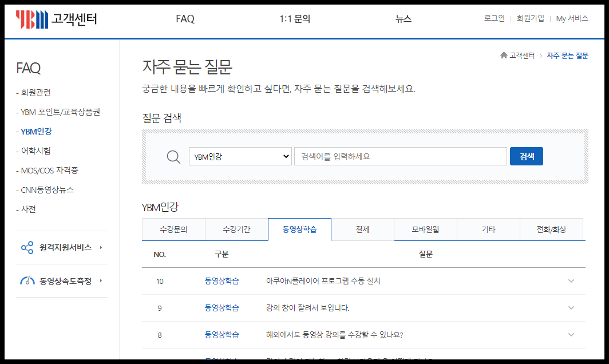
Task: Click the blue 검색 button
Action: point(526,156)
